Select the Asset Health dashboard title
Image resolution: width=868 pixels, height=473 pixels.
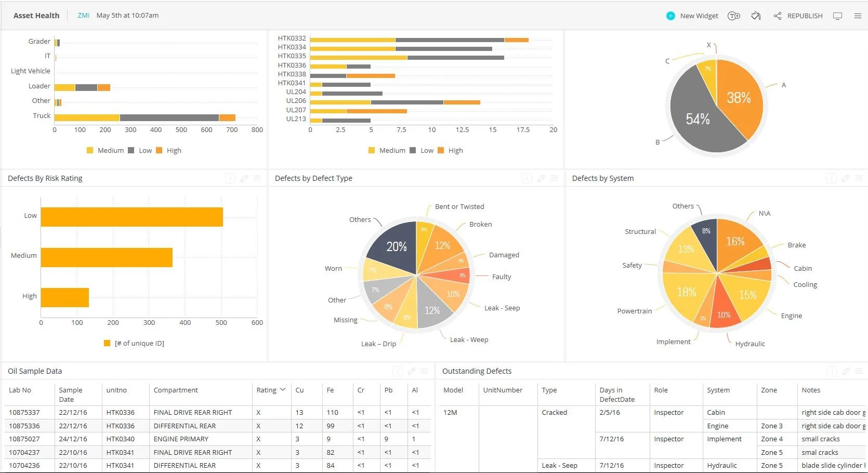[36, 15]
